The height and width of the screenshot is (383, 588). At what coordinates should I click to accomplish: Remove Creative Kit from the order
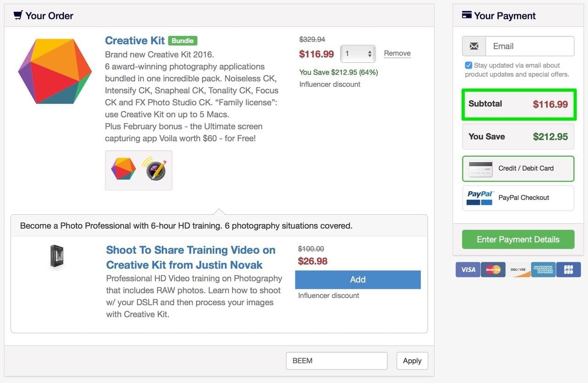pyautogui.click(x=397, y=53)
